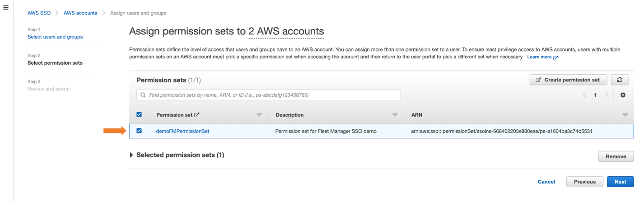644x203 pixels.
Task: Focus the Find permission sets search field
Action: (x=268, y=95)
